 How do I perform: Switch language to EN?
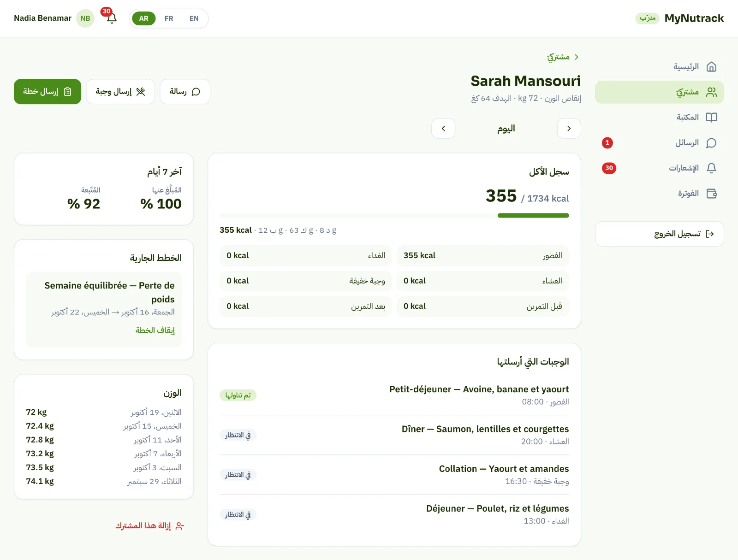pos(194,18)
